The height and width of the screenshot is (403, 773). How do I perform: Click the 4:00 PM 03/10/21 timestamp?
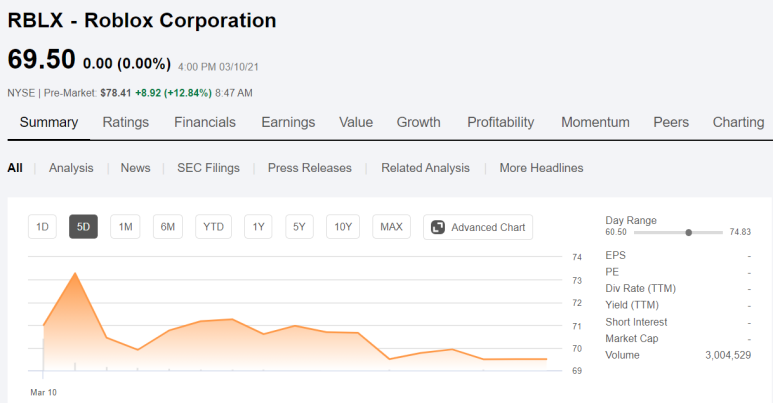(218, 67)
